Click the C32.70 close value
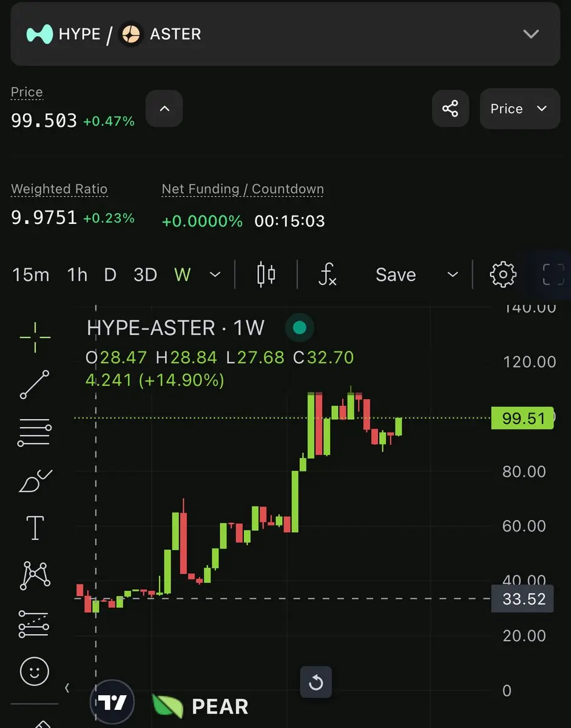Image resolution: width=571 pixels, height=728 pixels. pyautogui.click(x=323, y=357)
